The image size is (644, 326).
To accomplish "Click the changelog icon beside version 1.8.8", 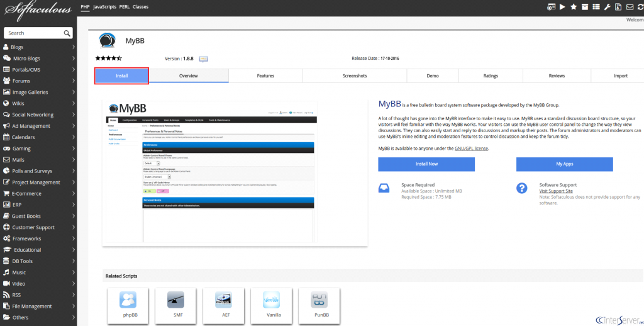I will (x=203, y=59).
